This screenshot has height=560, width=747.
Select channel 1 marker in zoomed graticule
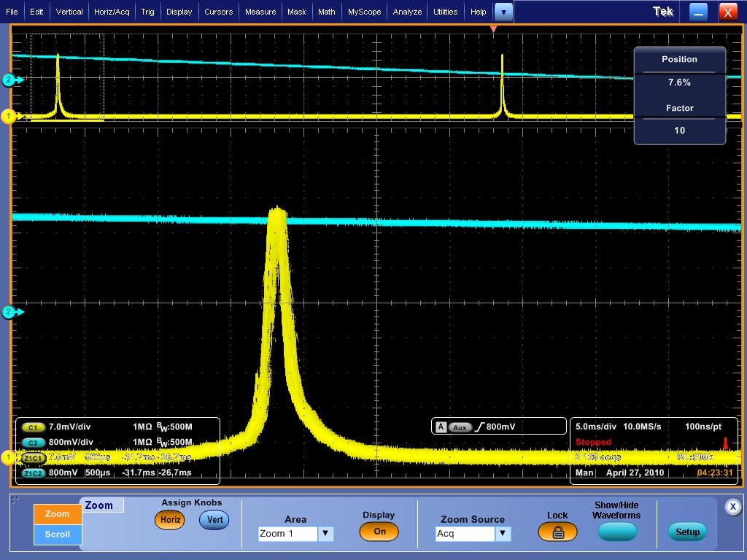(9, 458)
